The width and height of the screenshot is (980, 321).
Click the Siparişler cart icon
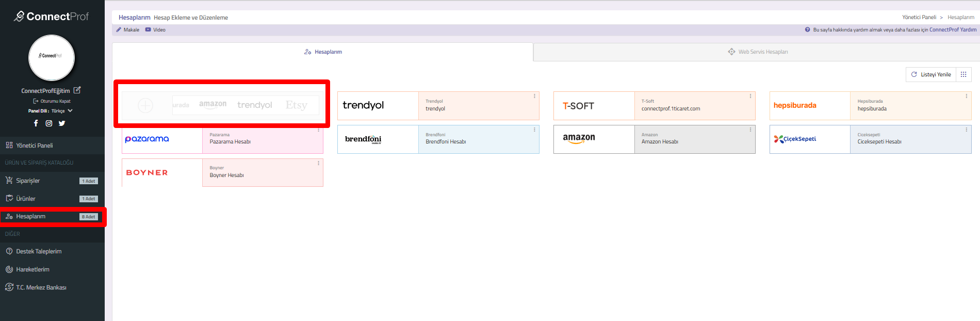coord(9,180)
